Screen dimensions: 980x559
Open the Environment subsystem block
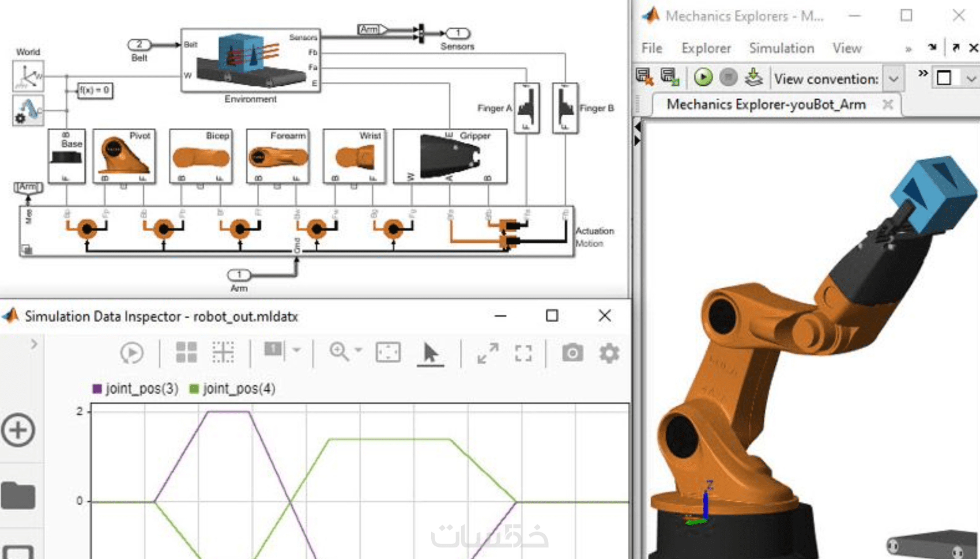click(x=251, y=61)
